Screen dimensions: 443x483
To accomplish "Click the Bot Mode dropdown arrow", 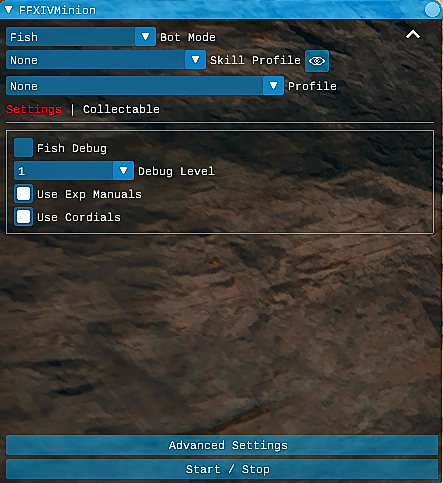I will pos(145,37).
